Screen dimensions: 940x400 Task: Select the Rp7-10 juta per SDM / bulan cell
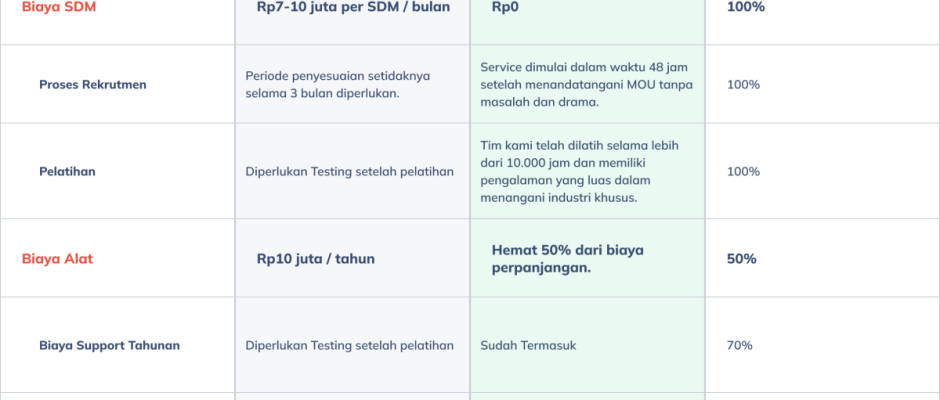[353, 7]
